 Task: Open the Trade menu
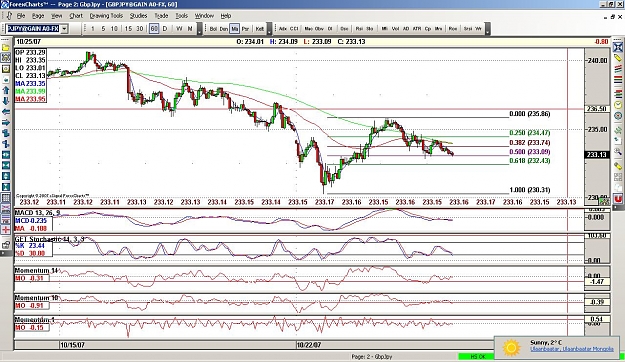(161, 16)
